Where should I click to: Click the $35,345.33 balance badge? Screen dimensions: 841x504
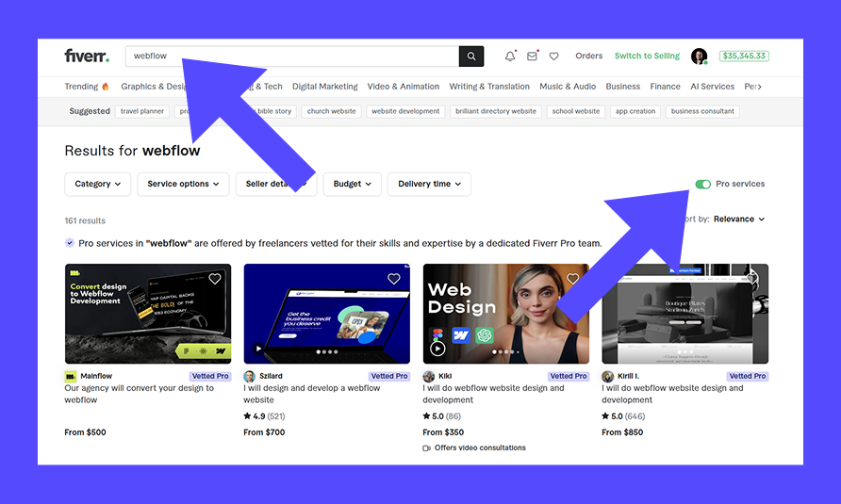click(744, 56)
